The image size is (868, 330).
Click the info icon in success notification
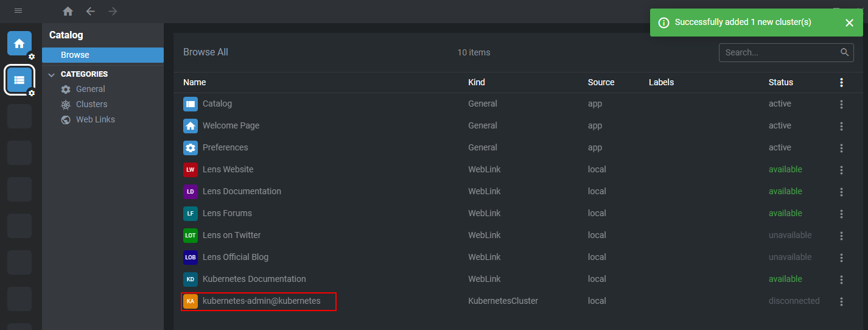click(x=663, y=23)
